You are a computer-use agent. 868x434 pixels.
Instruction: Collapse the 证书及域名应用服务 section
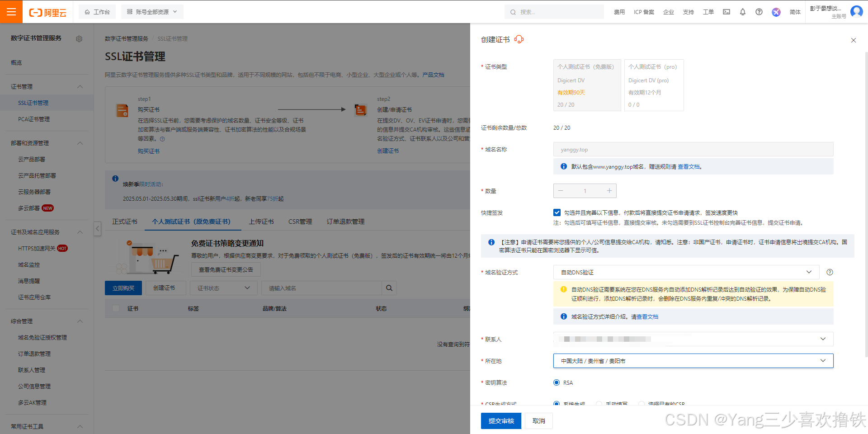[x=80, y=232]
